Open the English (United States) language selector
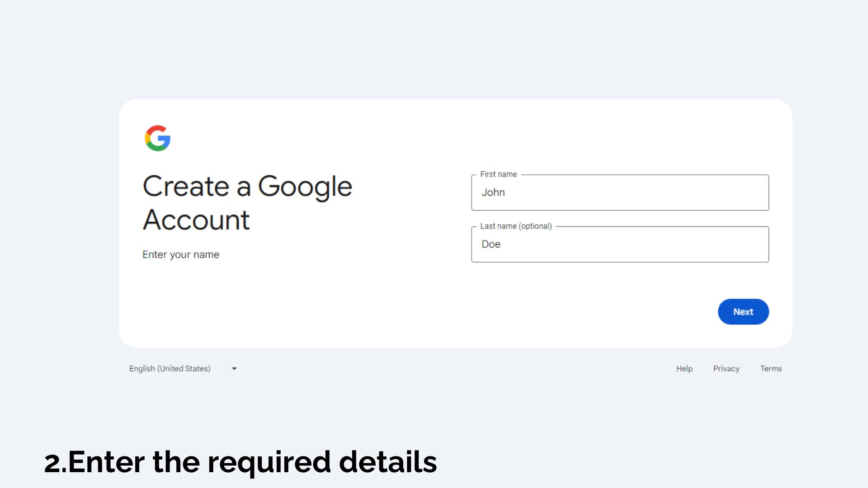The height and width of the screenshot is (488, 868). [x=183, y=369]
